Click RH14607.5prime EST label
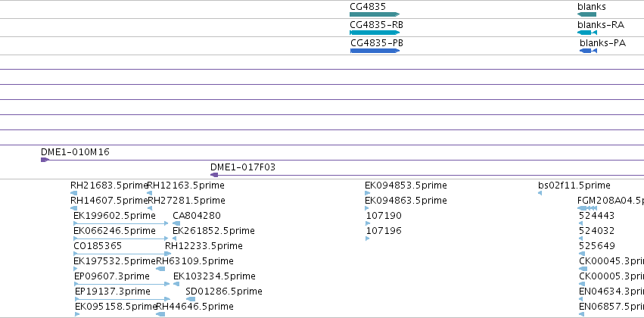This screenshot has height=318, width=644. point(109,201)
